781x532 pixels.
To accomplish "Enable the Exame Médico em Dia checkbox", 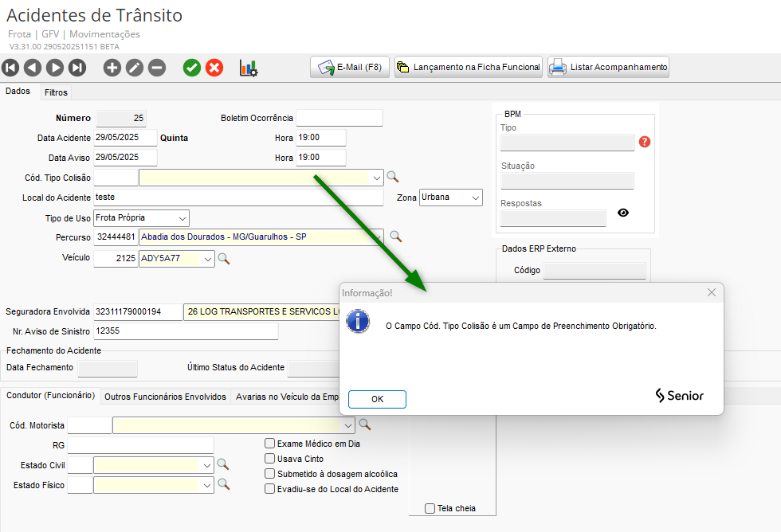I will 270,444.
